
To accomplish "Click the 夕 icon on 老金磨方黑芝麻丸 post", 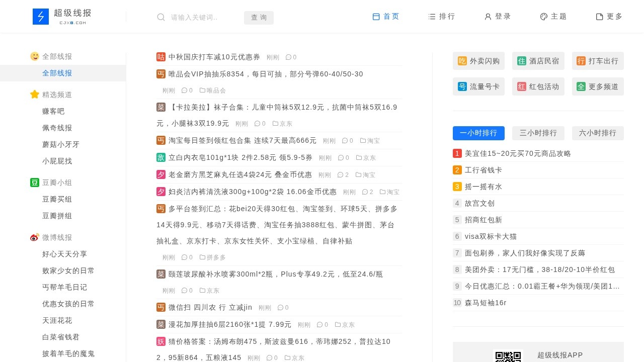I will (161, 174).
